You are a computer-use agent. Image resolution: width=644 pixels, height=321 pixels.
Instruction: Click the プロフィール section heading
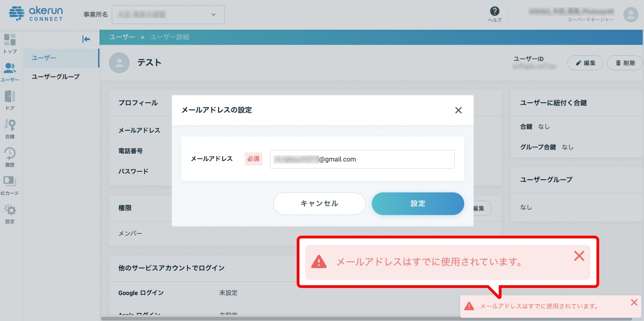tap(138, 103)
